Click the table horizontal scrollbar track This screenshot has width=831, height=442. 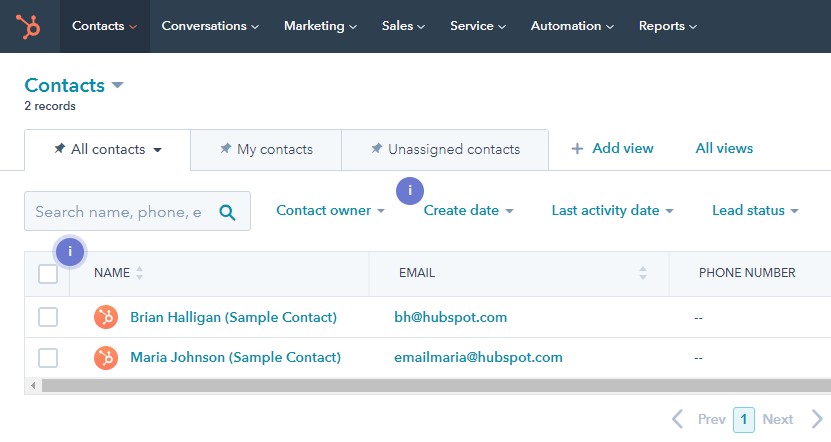pos(436,385)
